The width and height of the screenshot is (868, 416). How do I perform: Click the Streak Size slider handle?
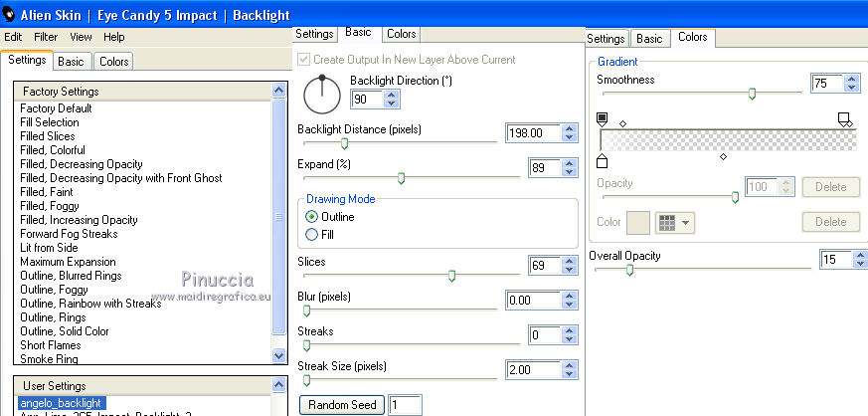[x=306, y=380]
